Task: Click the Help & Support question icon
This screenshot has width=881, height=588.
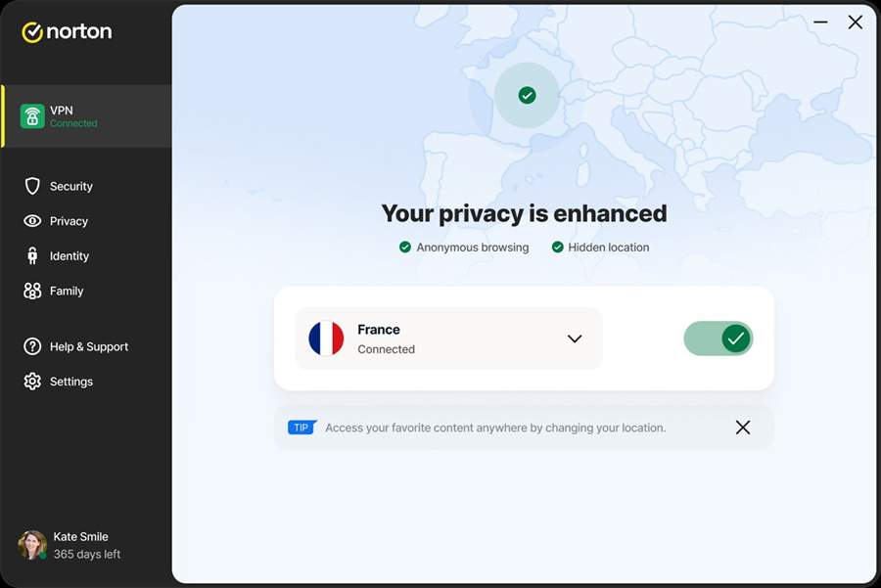Action: click(x=32, y=346)
